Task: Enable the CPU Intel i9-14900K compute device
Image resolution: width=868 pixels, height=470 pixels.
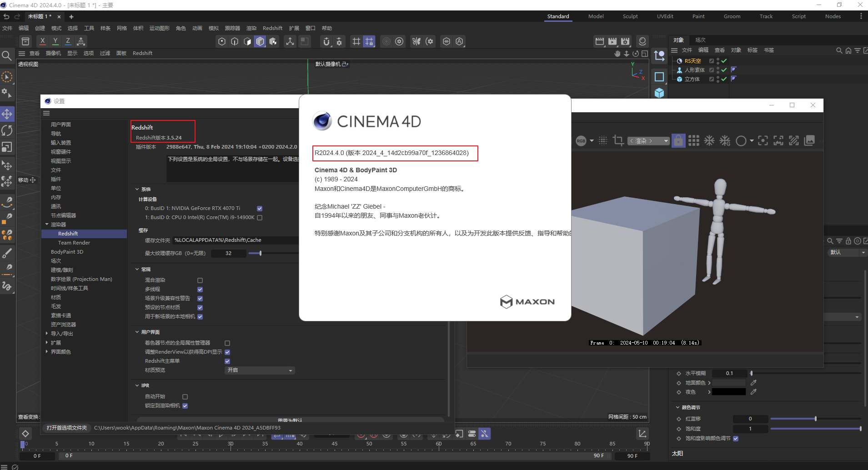Action: pyautogui.click(x=260, y=218)
